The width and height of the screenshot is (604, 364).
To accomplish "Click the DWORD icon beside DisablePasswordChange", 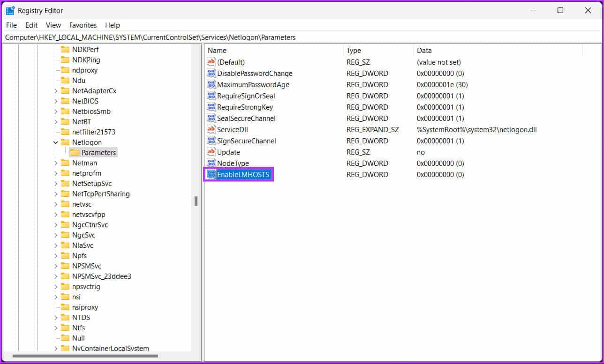I will point(211,74).
